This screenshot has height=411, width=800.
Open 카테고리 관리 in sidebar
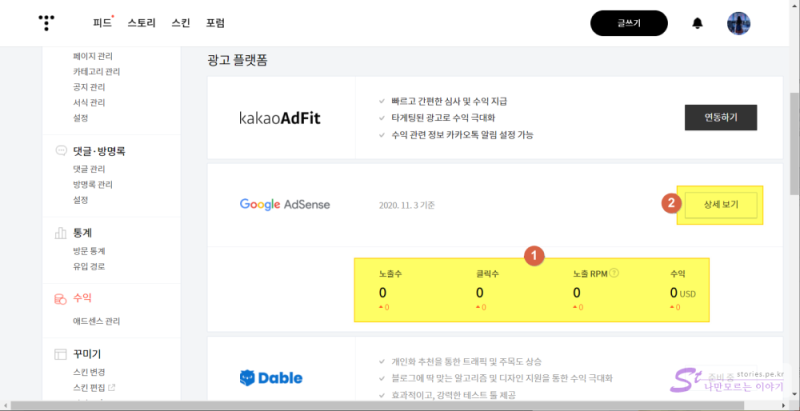[96, 71]
